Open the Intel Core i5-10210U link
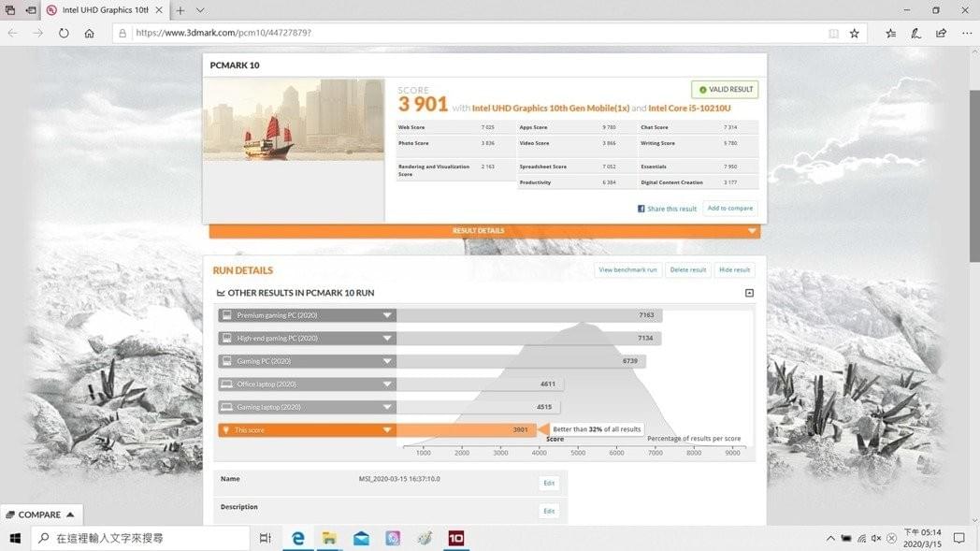Image resolution: width=980 pixels, height=551 pixels. pyautogui.click(x=689, y=109)
